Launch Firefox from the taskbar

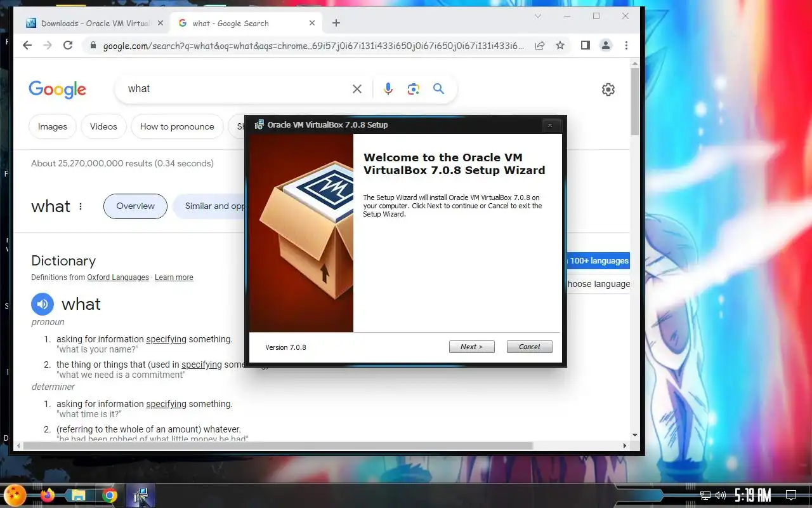[x=48, y=495]
